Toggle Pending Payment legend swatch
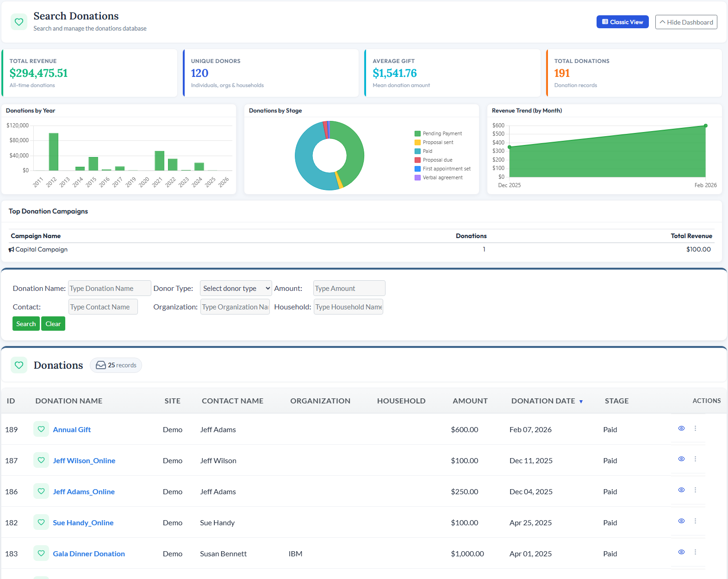Image resolution: width=728 pixels, height=579 pixels. (x=417, y=134)
